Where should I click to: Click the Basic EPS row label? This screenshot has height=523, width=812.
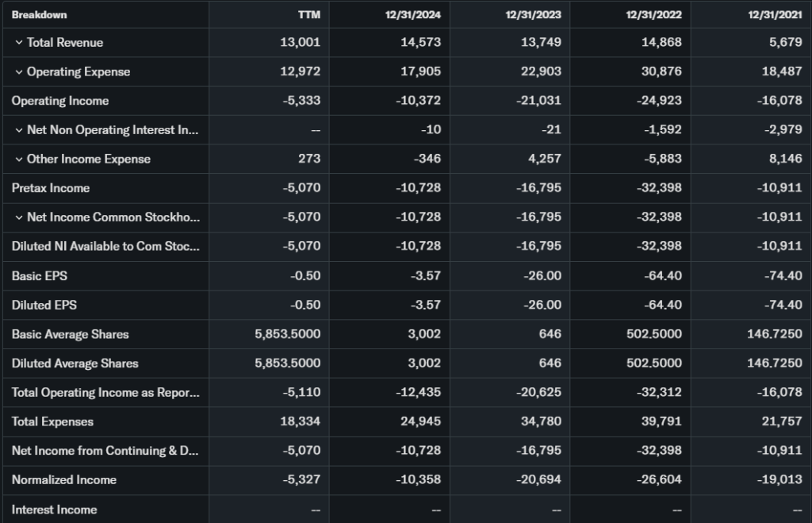pos(33,276)
